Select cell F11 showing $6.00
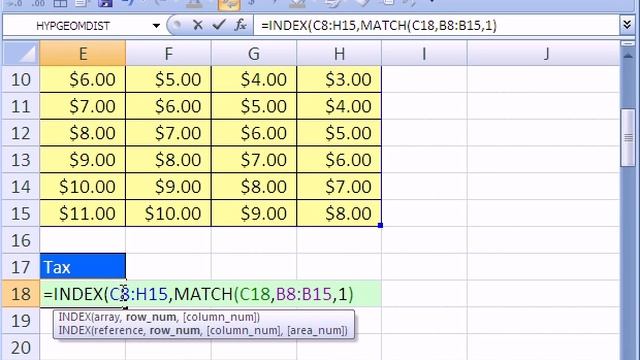The image size is (640, 360). pos(168,106)
